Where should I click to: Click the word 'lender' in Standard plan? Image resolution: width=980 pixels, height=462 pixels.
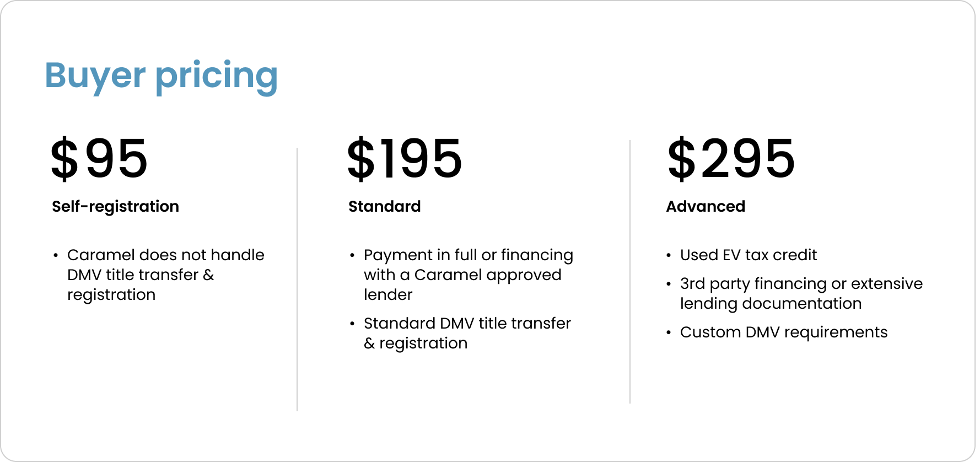(x=388, y=294)
